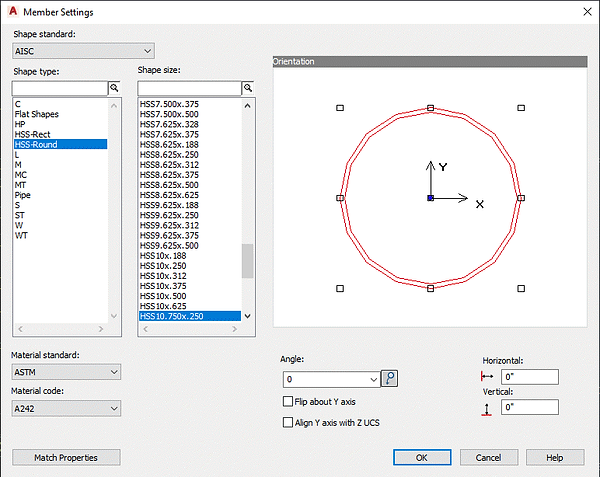Click the AutoCAD logo in title bar
The image size is (600, 477).
[13, 11]
